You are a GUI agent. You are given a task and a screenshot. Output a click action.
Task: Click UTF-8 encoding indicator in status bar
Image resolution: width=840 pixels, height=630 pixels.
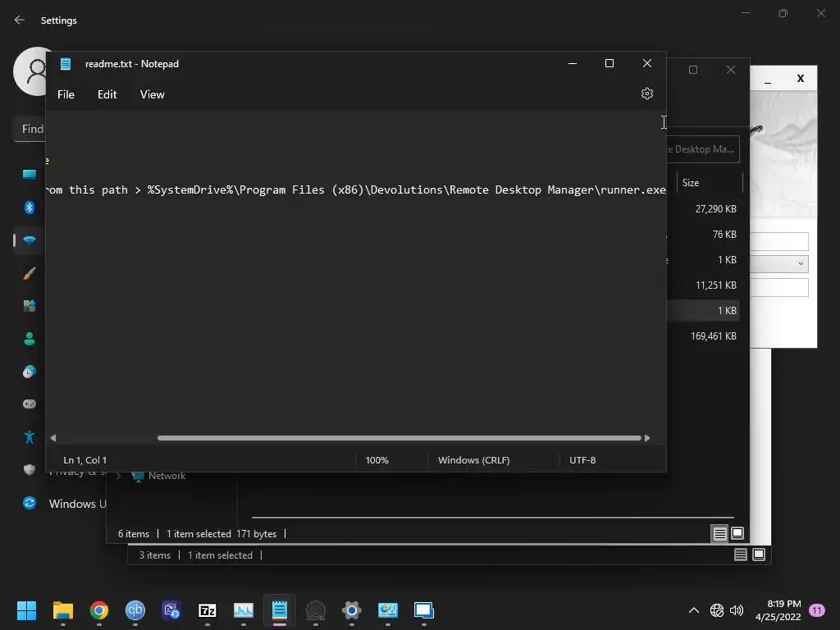click(x=582, y=460)
